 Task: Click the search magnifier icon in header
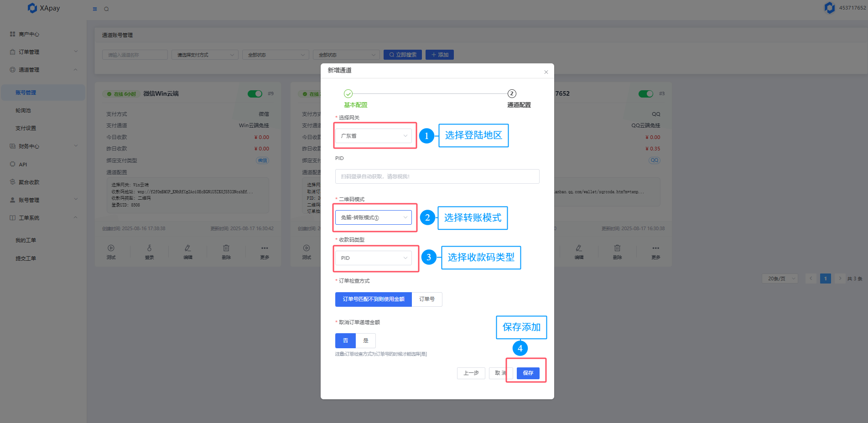click(106, 9)
